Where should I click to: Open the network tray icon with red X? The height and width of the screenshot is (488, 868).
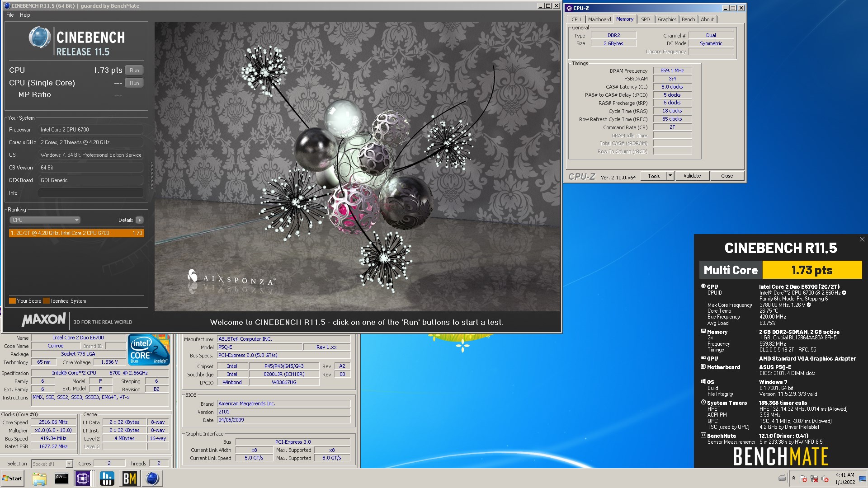tap(814, 479)
